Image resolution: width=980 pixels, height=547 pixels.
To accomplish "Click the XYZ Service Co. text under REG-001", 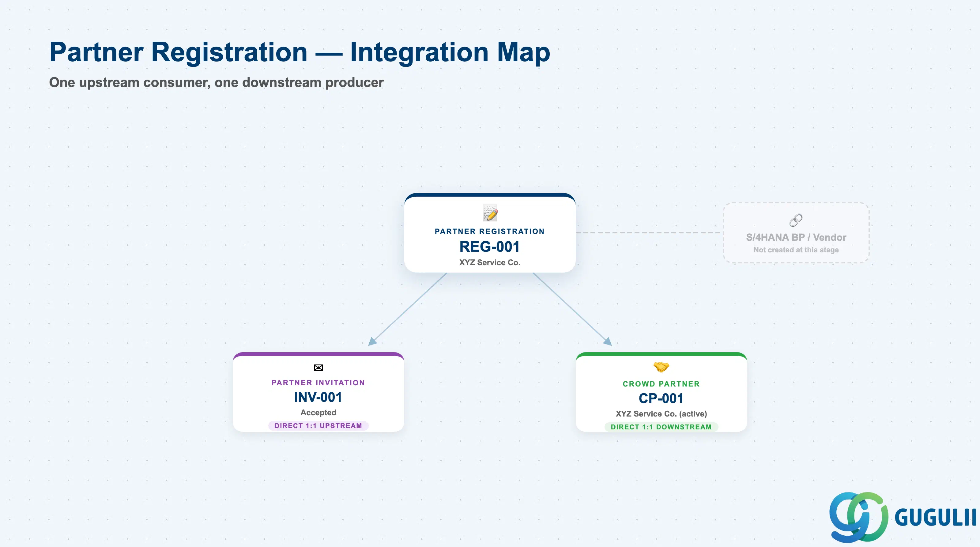I will (490, 262).
